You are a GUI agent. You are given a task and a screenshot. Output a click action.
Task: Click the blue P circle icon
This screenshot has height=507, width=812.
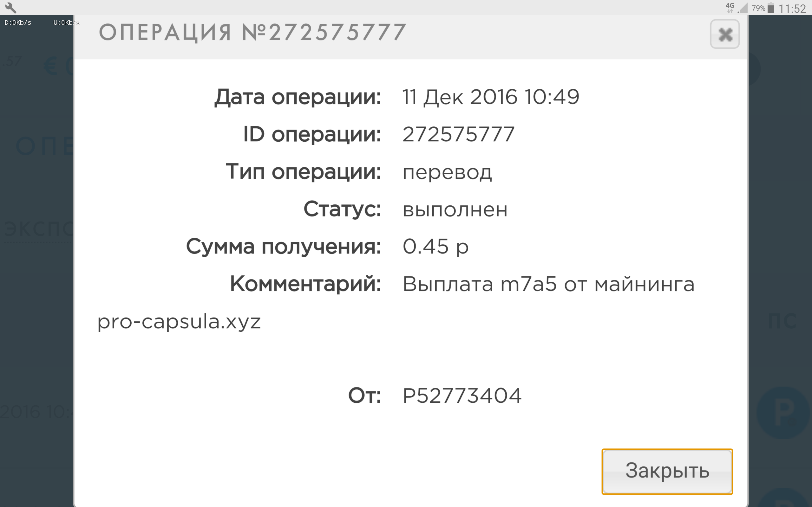[x=783, y=413]
